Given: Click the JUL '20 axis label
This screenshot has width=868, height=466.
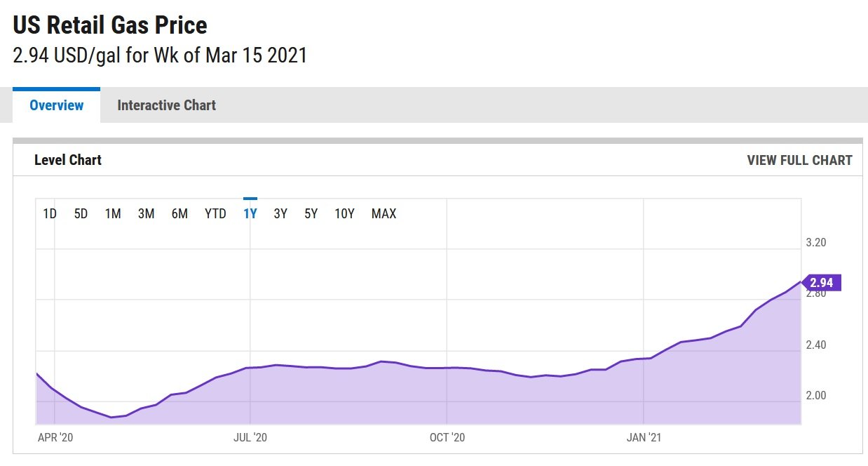Looking at the screenshot, I should [x=250, y=437].
